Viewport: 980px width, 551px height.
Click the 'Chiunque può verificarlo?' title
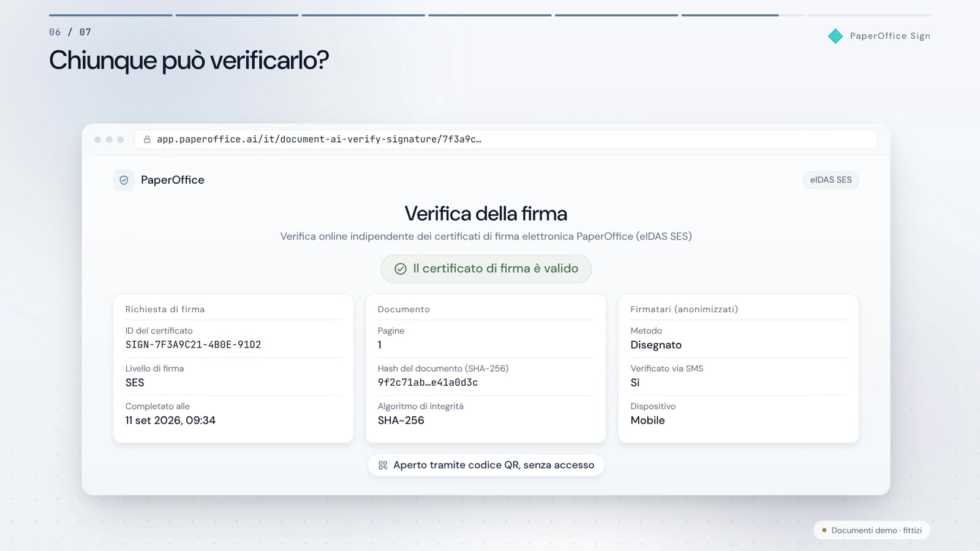tap(189, 60)
